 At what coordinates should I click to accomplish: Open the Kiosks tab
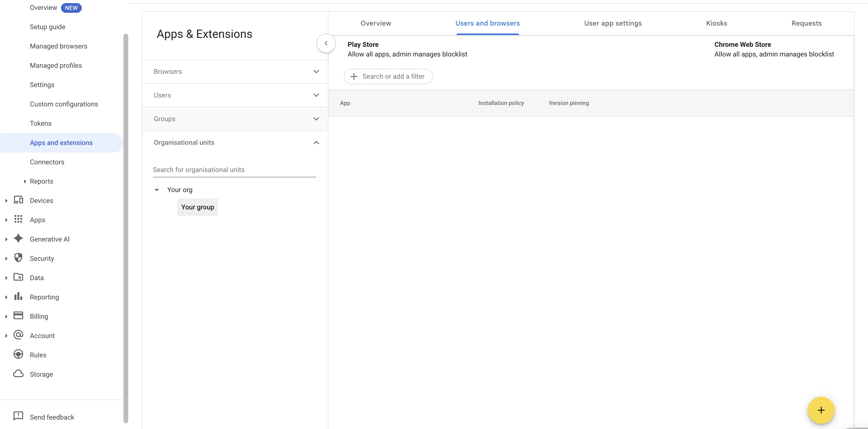[716, 23]
